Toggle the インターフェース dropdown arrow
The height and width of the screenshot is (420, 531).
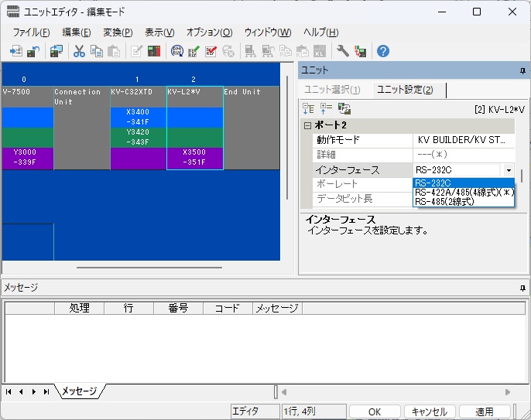(509, 169)
